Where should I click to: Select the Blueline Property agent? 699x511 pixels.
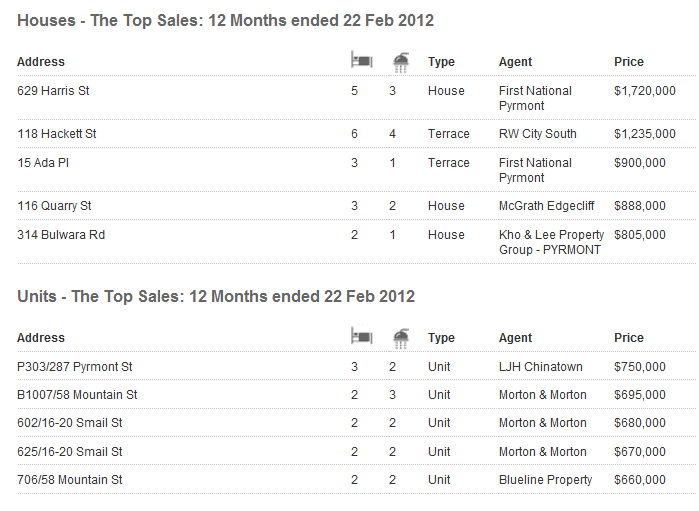545,480
